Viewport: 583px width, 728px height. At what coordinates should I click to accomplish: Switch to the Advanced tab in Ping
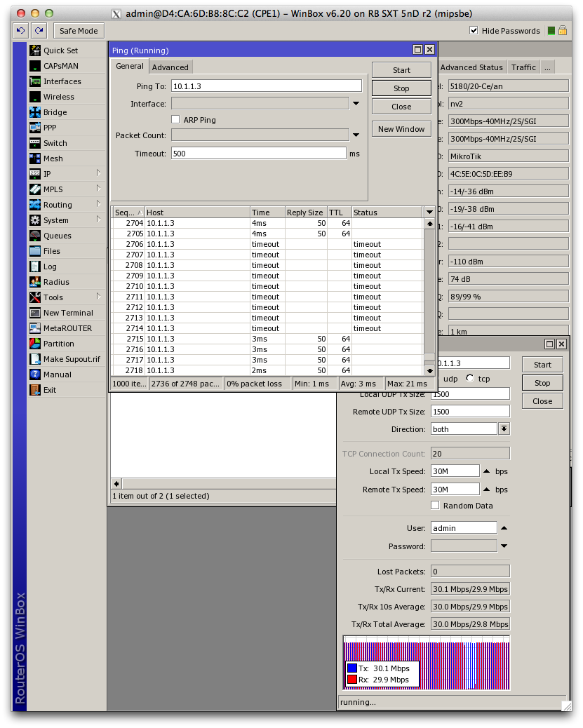(170, 67)
